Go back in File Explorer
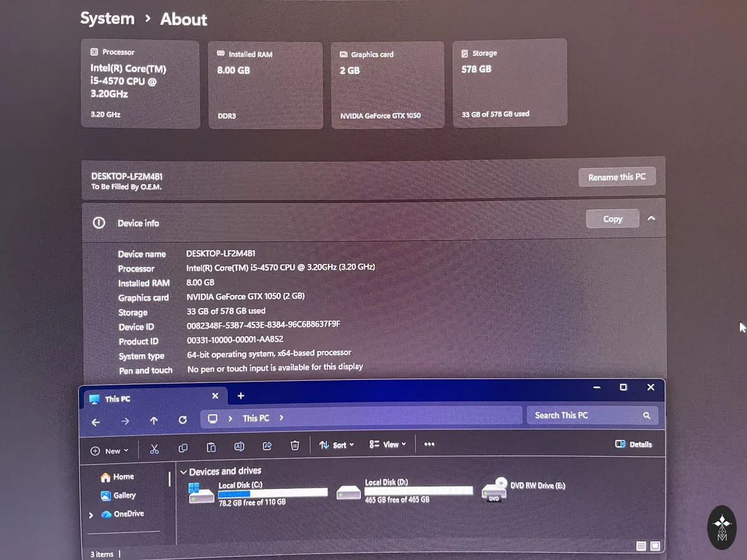747x560 pixels. [95, 422]
